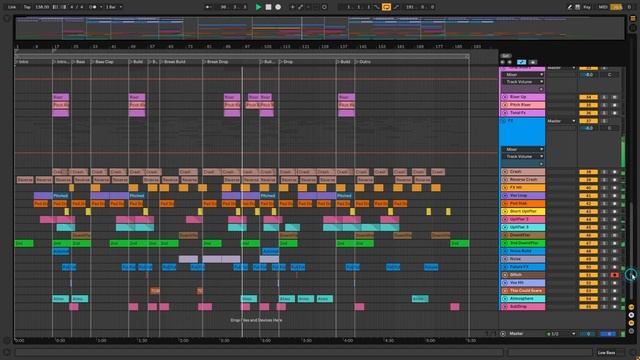Select the Bass Gap locator
This screenshot has width=640, height=360.
103,62
